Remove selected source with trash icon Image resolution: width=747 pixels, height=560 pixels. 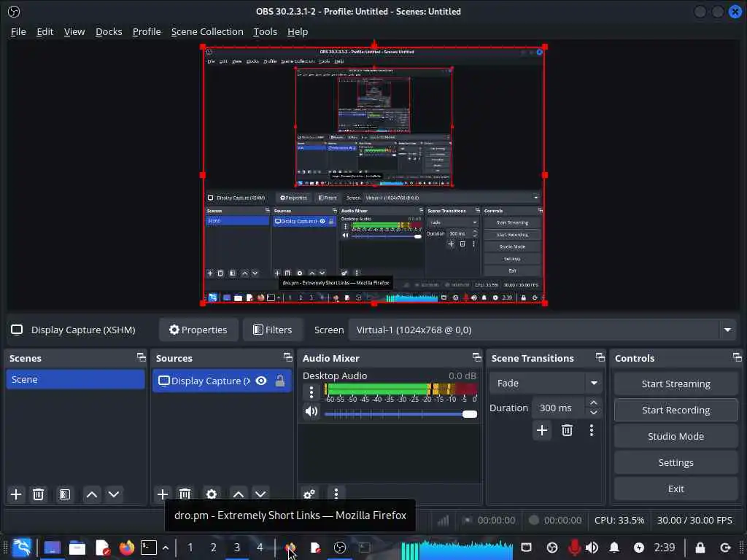tap(185, 494)
